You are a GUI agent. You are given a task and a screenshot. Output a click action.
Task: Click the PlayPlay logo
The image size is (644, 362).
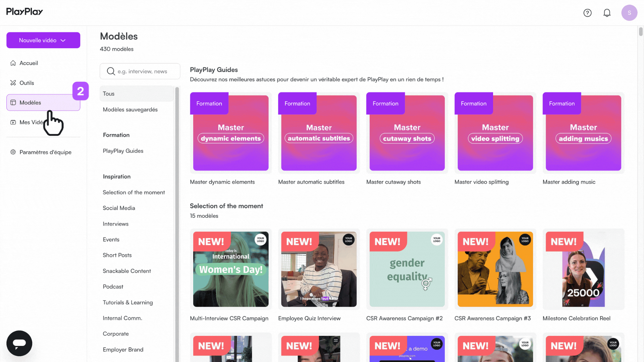[x=24, y=12]
